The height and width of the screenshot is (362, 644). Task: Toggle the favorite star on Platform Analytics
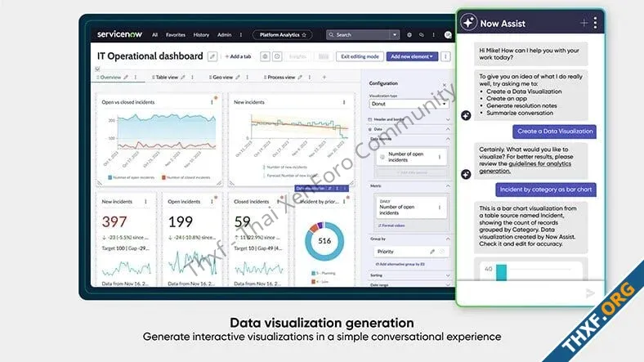click(x=304, y=35)
